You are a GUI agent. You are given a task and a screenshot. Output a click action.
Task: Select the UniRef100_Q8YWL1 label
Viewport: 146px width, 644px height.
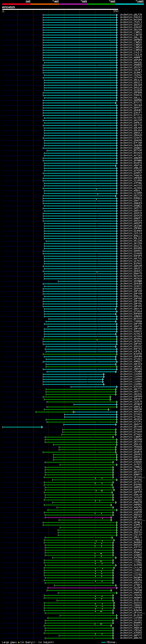point(131,522)
